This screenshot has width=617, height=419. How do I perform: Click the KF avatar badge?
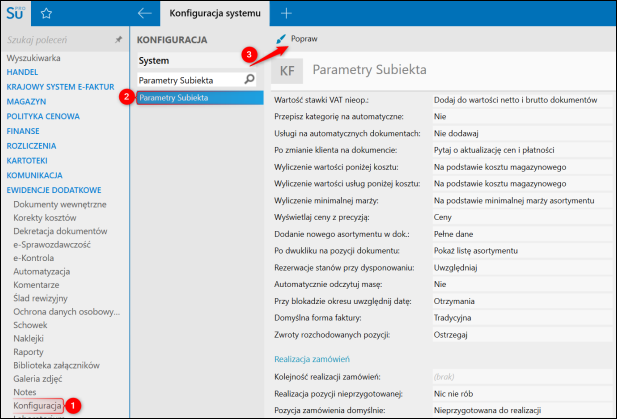click(x=288, y=70)
